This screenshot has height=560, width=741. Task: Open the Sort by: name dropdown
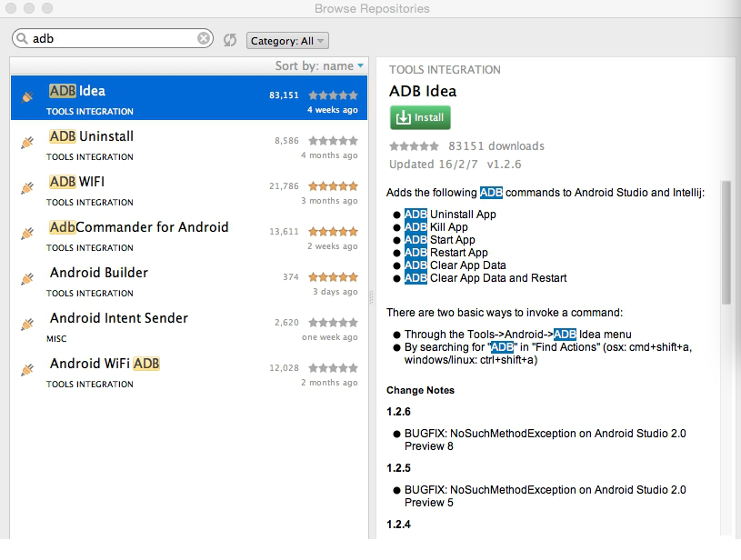pyautogui.click(x=319, y=65)
